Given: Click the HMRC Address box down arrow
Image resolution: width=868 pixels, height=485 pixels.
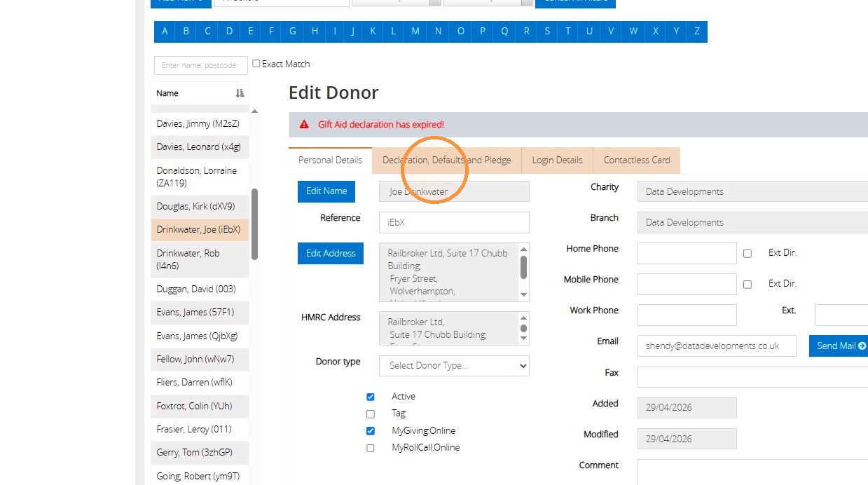Looking at the screenshot, I should (x=523, y=339).
